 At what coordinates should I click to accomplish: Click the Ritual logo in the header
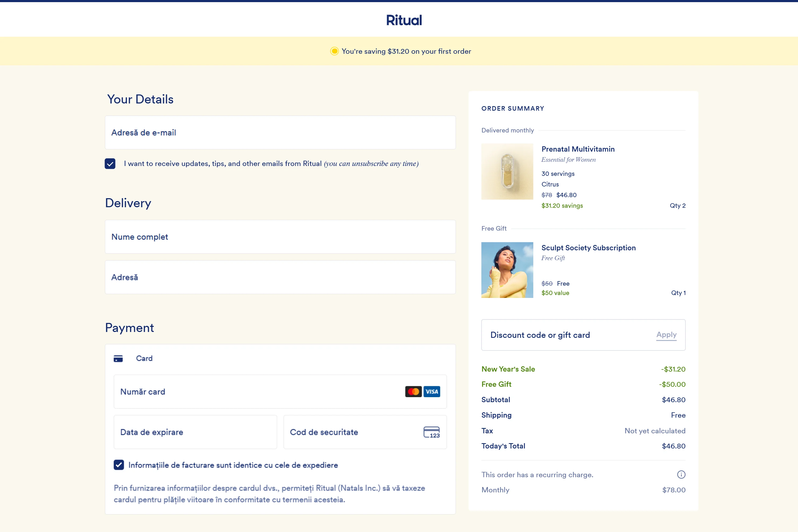click(404, 20)
